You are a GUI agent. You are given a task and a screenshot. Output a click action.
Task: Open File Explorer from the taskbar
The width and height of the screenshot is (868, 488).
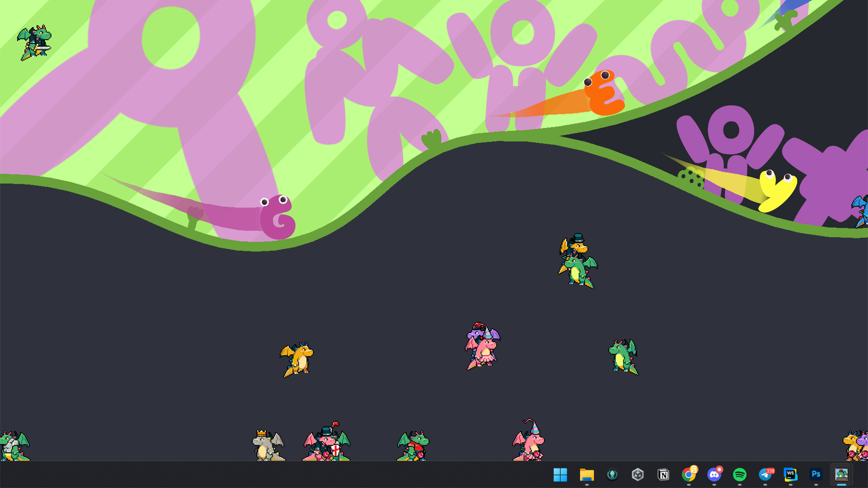(586, 474)
